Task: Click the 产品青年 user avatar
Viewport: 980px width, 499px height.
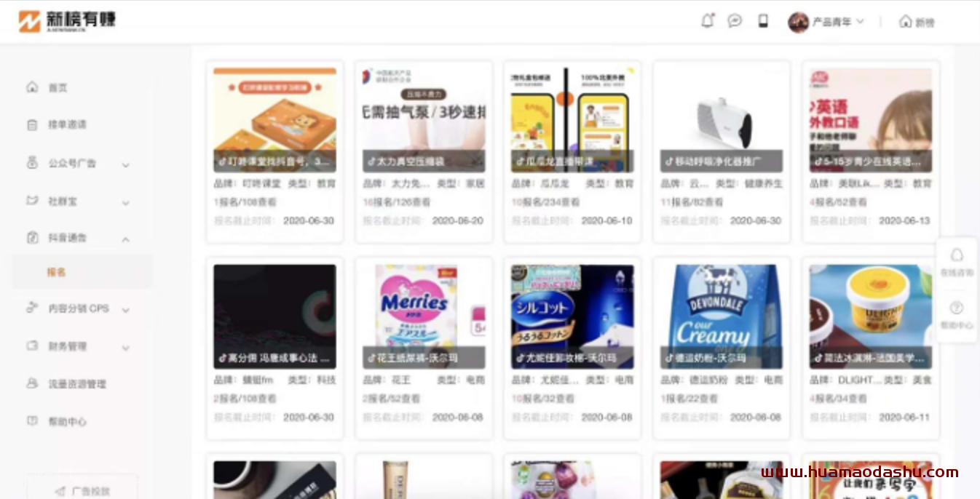Action: (x=798, y=22)
